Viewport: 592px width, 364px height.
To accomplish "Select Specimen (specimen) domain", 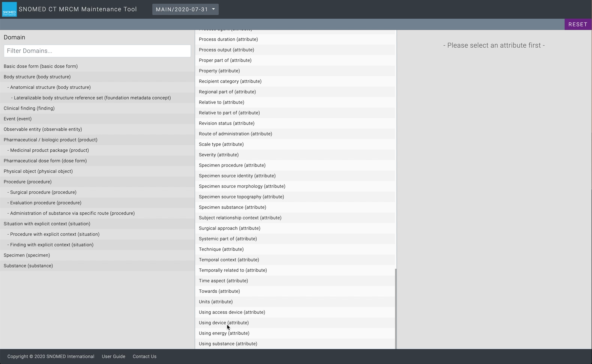I will tap(97, 255).
